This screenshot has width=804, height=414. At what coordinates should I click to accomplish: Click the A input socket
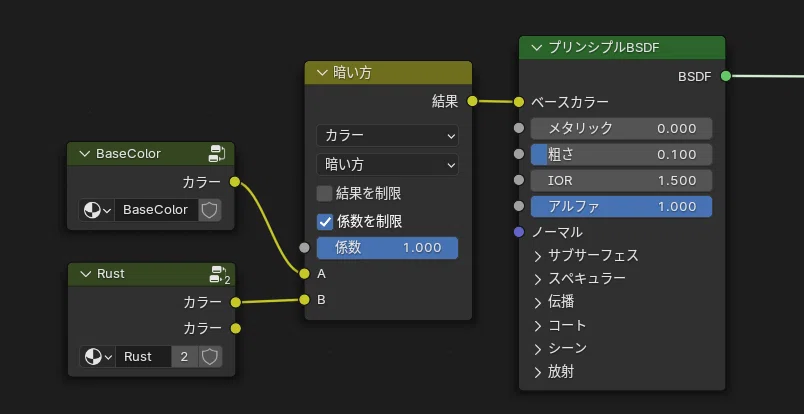(x=305, y=274)
